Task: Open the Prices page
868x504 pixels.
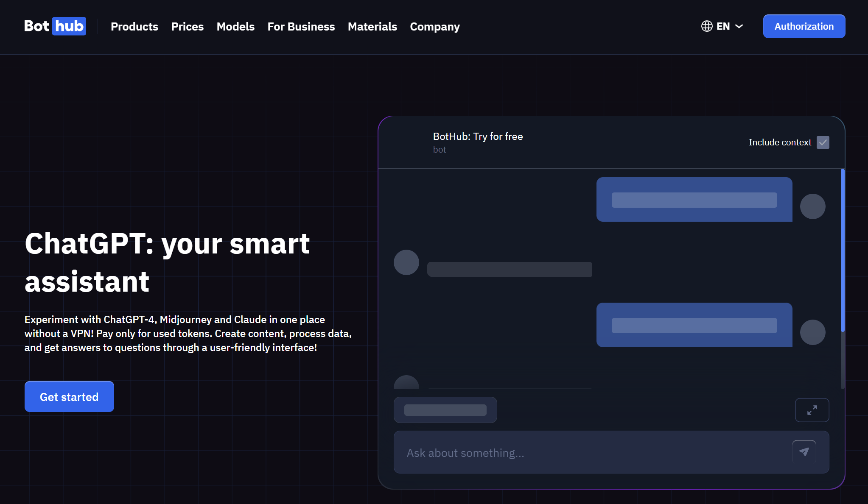Action: (x=188, y=27)
